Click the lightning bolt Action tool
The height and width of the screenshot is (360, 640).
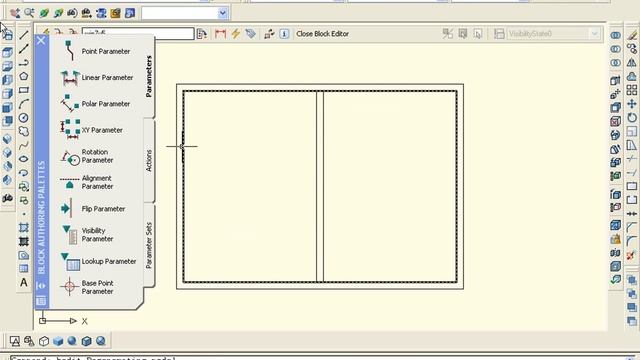click(x=236, y=33)
